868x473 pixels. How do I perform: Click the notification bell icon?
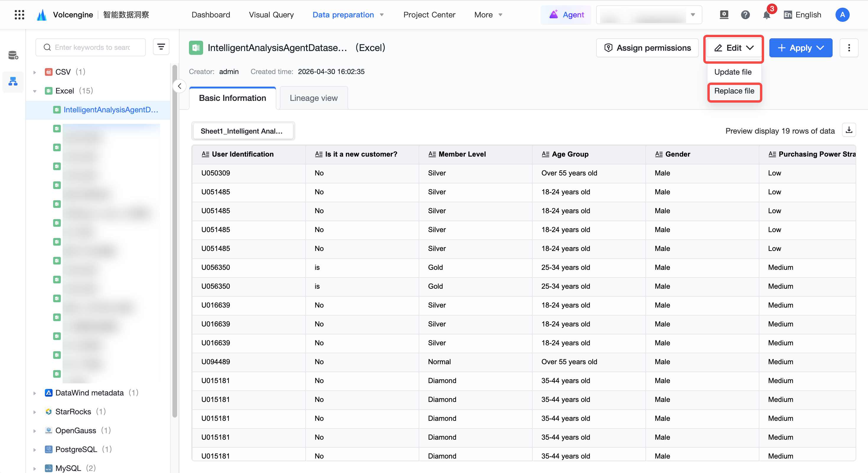point(766,15)
